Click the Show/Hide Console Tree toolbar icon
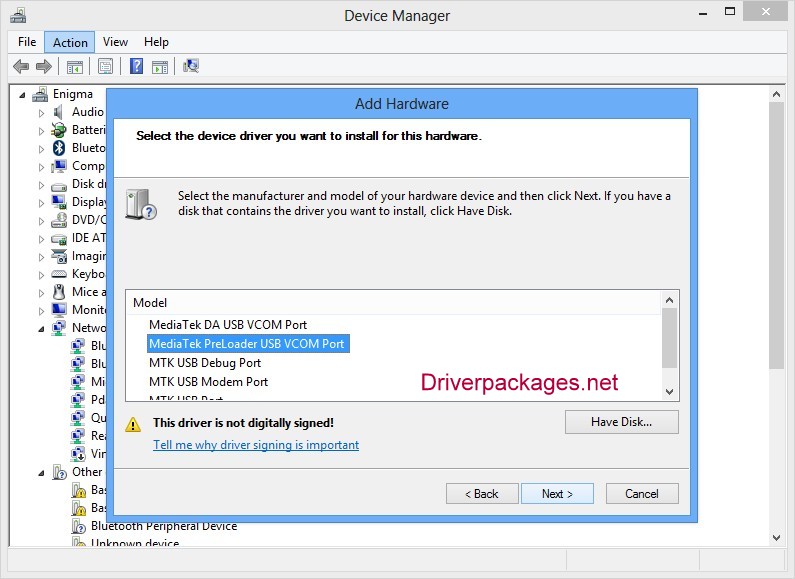Image resolution: width=795 pixels, height=579 pixels. coord(75,66)
